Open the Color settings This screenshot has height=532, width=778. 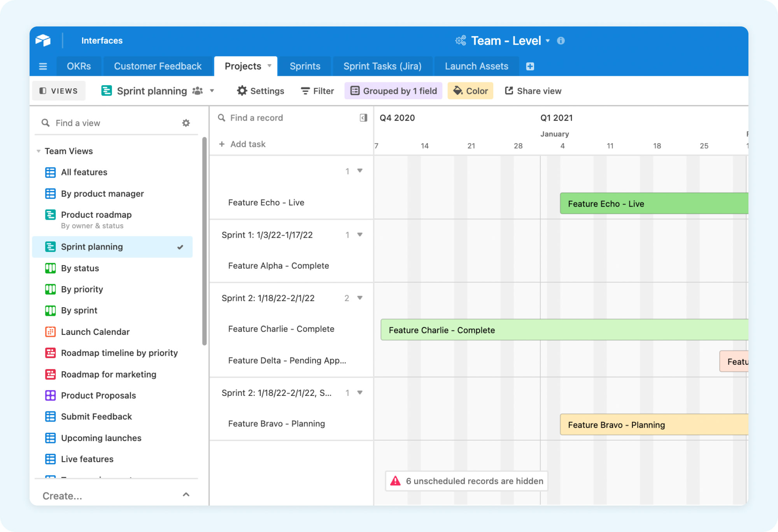[470, 91]
